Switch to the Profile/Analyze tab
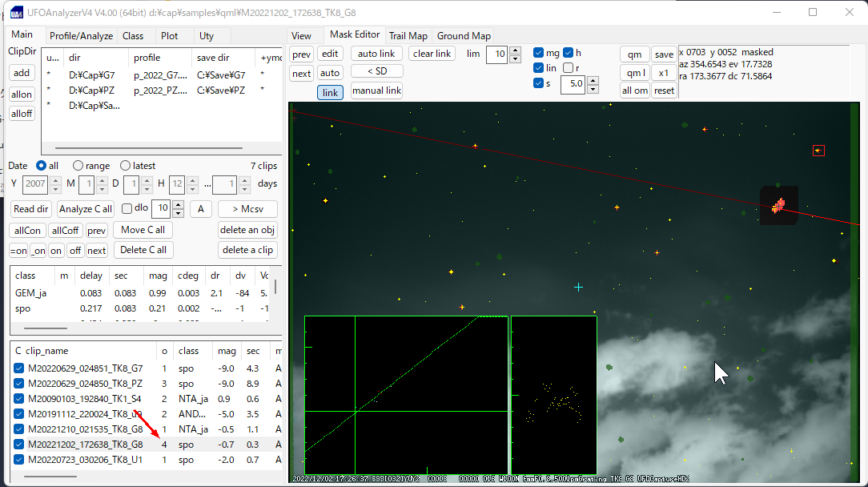Viewport: 868px width, 487px height. click(81, 36)
